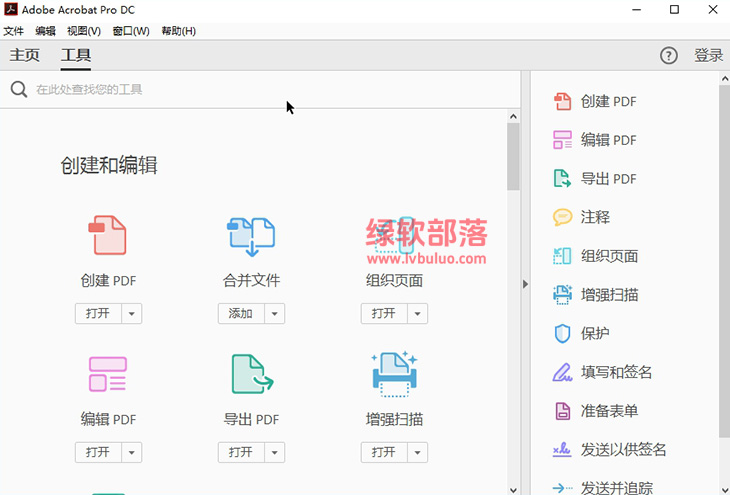
Task: Open the 帮助(H) menu
Action: pyautogui.click(x=178, y=31)
